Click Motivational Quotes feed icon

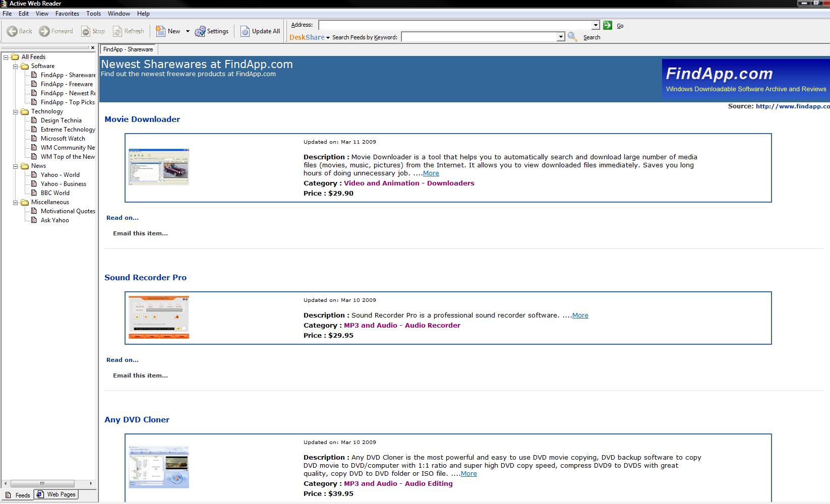(x=34, y=211)
